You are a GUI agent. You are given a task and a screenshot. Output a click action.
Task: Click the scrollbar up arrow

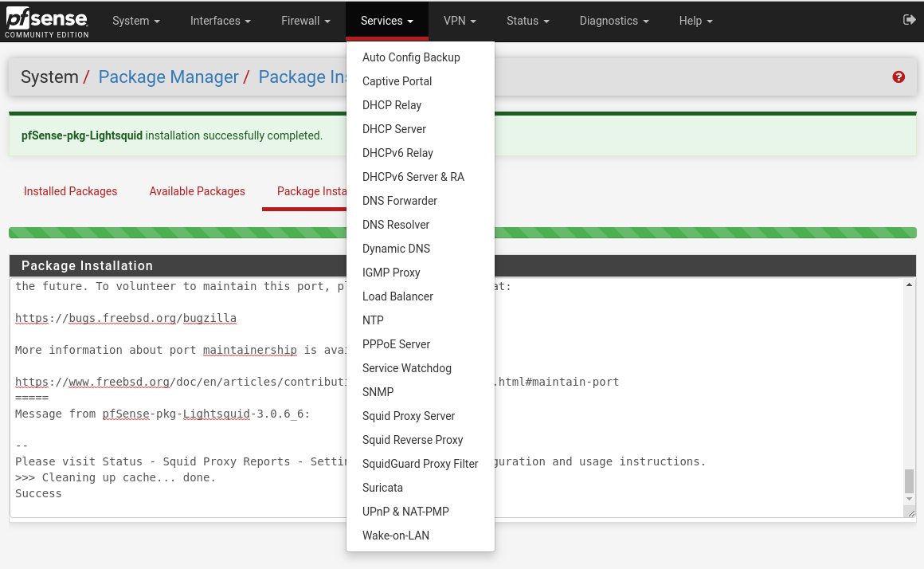pyautogui.click(x=910, y=284)
